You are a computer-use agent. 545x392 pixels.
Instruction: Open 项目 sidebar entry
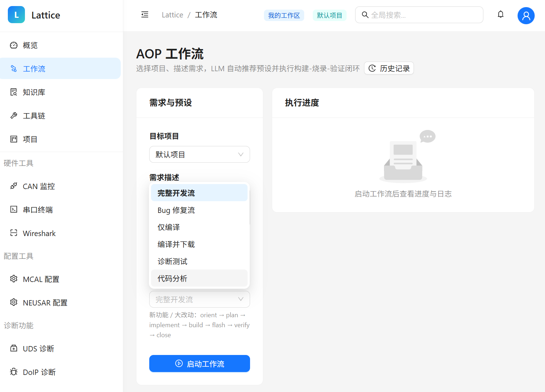point(61,139)
